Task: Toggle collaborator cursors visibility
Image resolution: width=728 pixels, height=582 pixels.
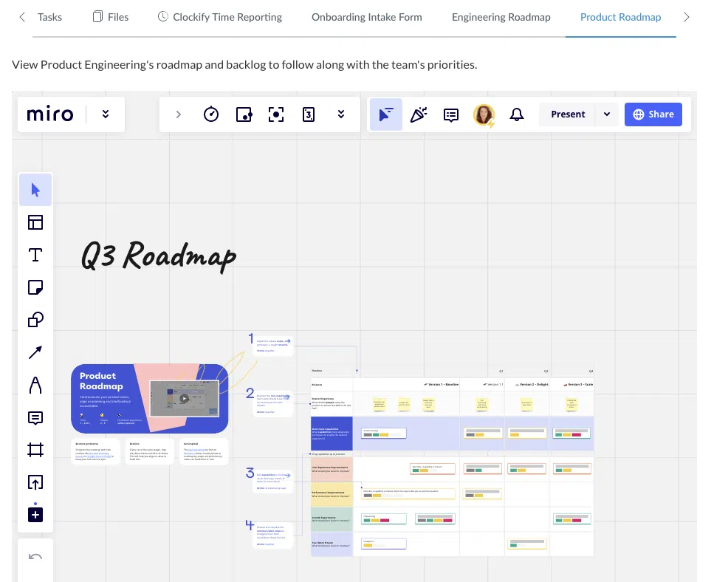Action: click(385, 114)
